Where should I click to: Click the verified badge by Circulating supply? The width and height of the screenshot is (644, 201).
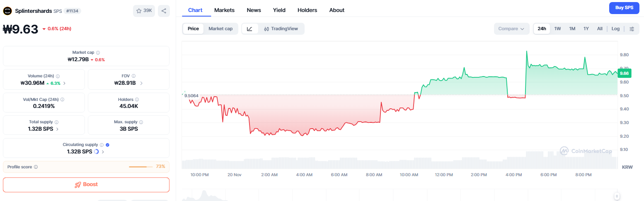tap(108, 145)
